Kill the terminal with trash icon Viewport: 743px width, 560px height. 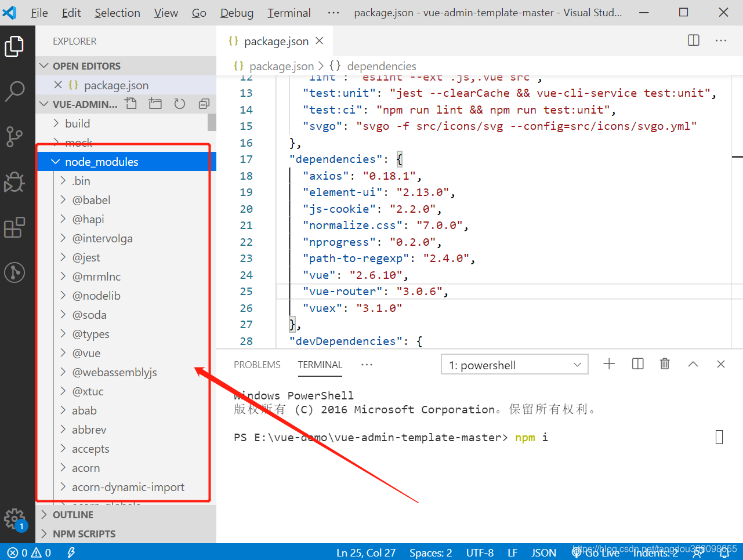click(x=665, y=364)
